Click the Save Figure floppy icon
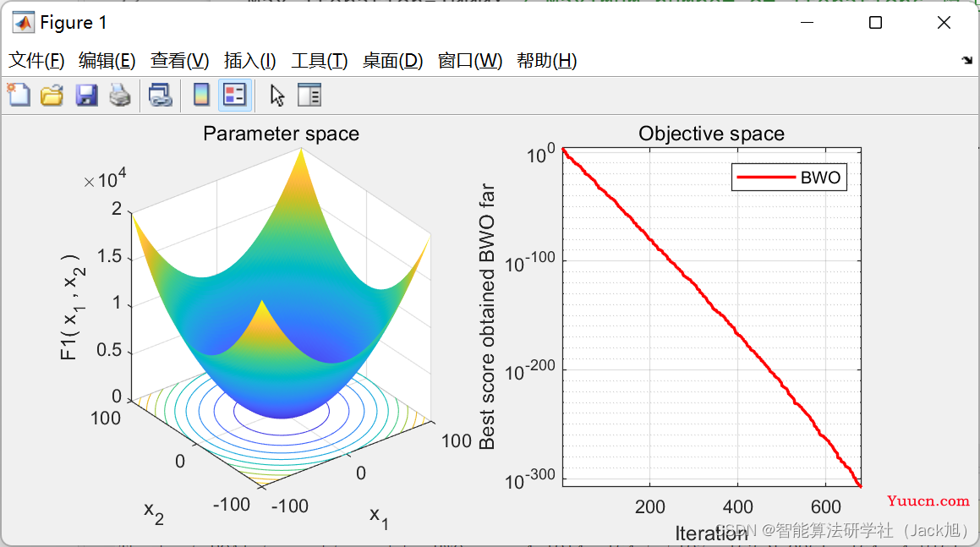Screen dimensions: 980x547 click(x=86, y=95)
